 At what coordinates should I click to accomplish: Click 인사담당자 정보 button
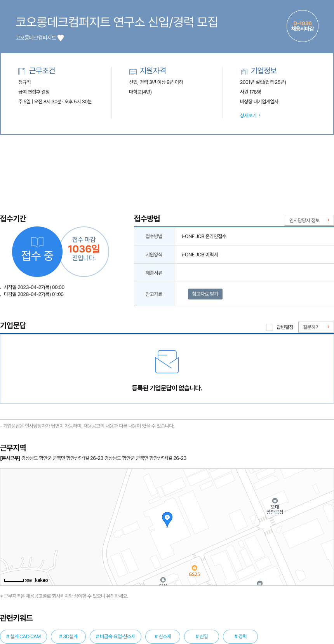pyautogui.click(x=309, y=220)
